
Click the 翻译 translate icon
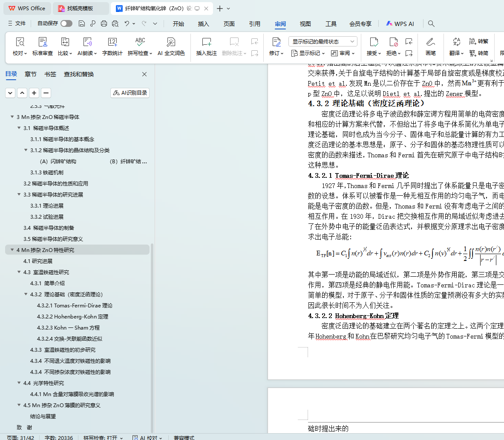[456, 42]
